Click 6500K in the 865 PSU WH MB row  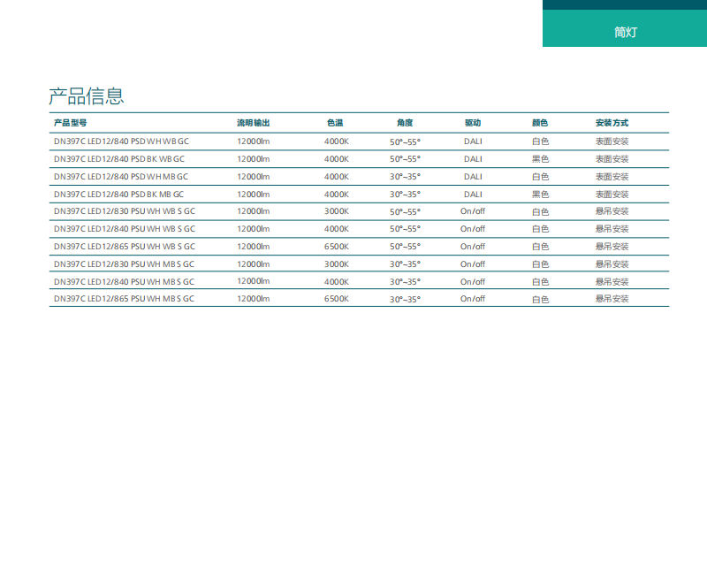pos(337,299)
